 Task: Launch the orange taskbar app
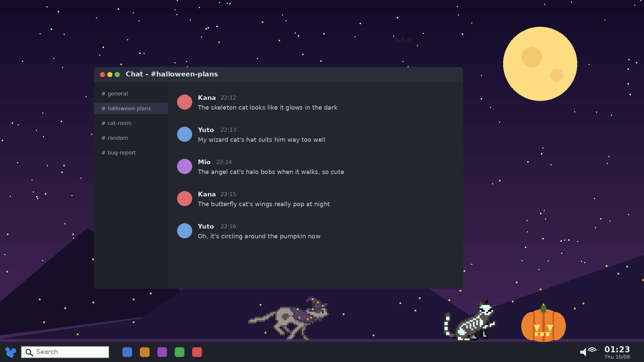[145, 352]
